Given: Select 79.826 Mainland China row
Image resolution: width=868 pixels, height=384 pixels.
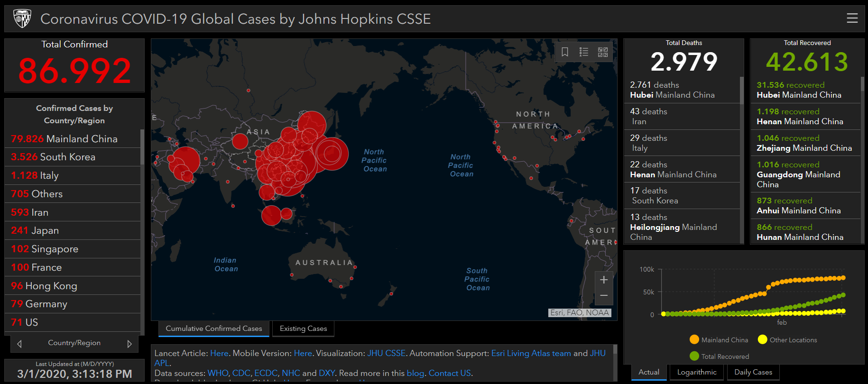Looking at the screenshot, I should coord(73,139).
